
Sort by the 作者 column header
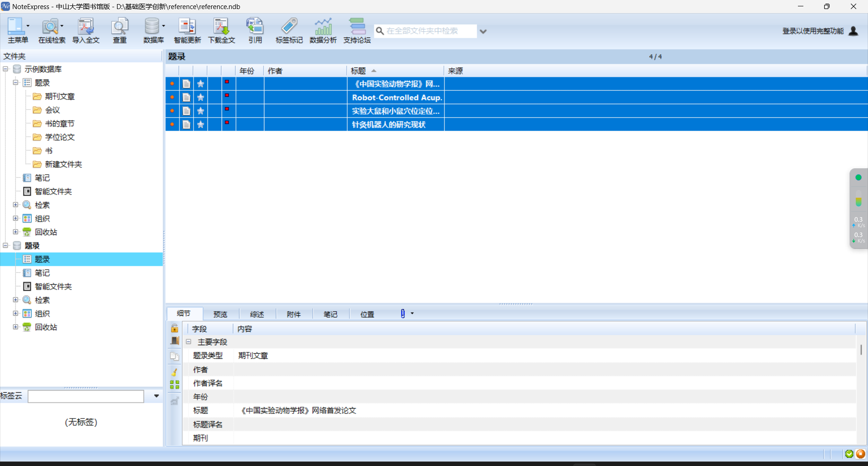(x=305, y=71)
